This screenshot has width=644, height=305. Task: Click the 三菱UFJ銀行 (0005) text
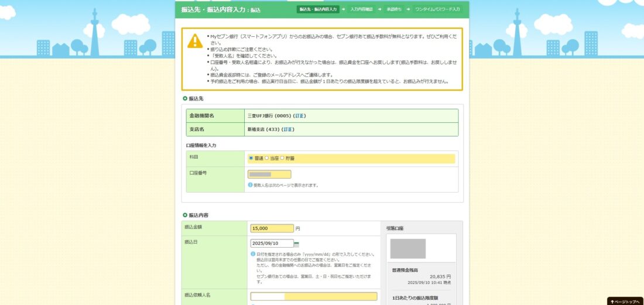click(x=269, y=116)
